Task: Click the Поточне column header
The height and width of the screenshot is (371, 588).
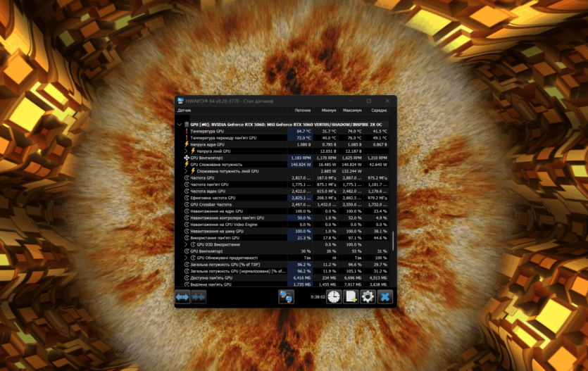Action: tap(302, 111)
